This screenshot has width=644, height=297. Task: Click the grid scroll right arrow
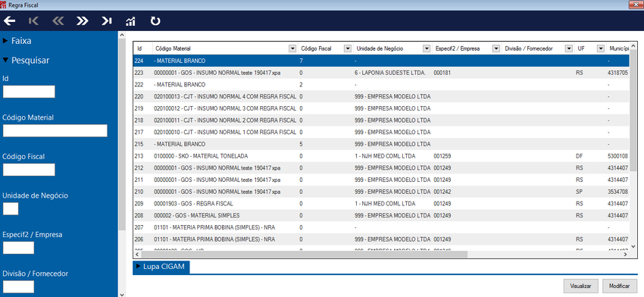click(625, 255)
